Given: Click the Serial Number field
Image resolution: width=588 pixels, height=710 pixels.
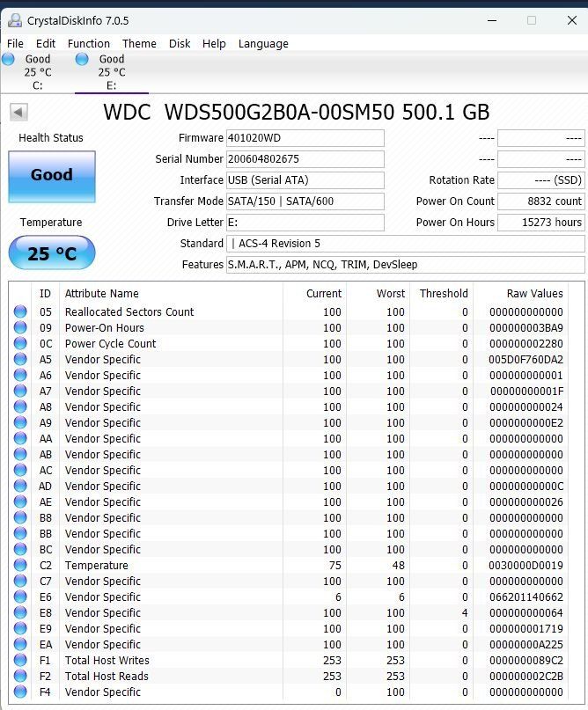Looking at the screenshot, I should pyautogui.click(x=305, y=159).
